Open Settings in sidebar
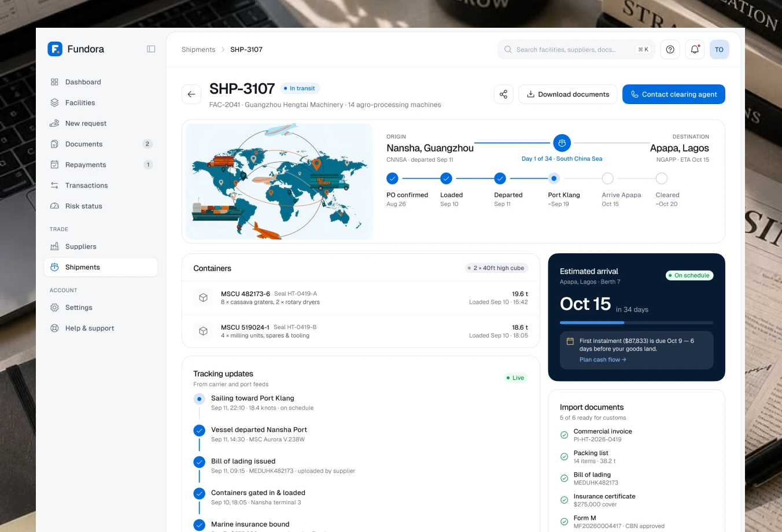Screen dimensions: 782x532 point(101,308)
